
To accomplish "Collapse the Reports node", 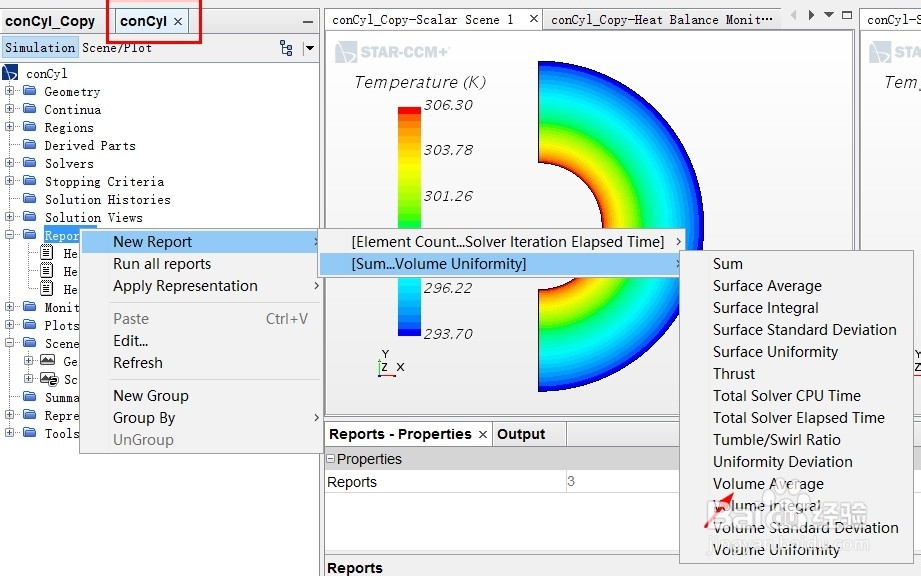I will point(9,235).
